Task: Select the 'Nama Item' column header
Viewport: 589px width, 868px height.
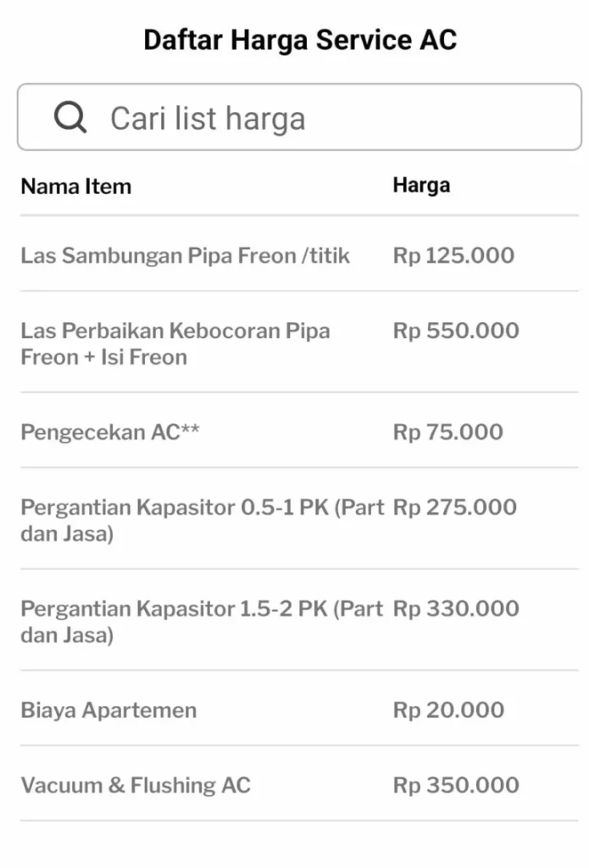Action: [x=75, y=186]
